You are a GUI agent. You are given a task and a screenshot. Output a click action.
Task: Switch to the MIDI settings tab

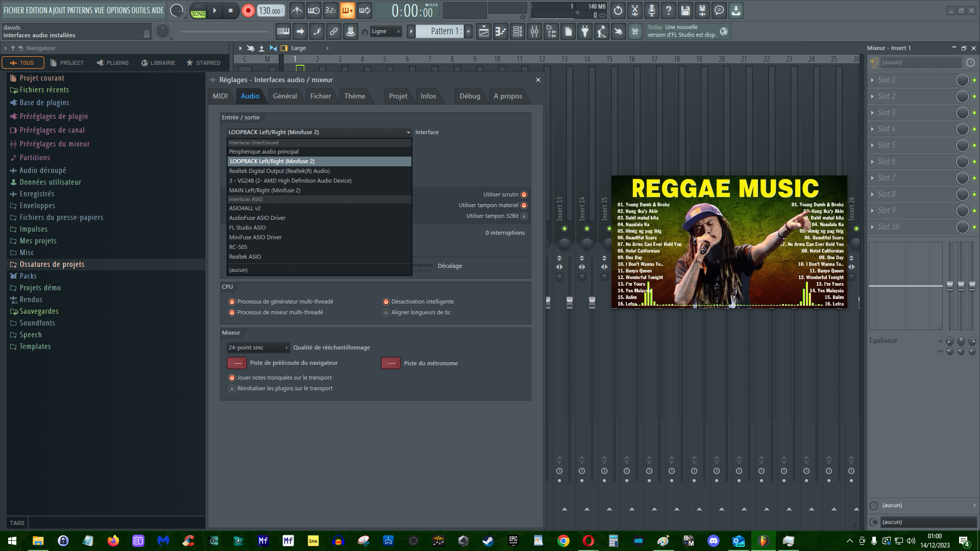[x=220, y=96]
